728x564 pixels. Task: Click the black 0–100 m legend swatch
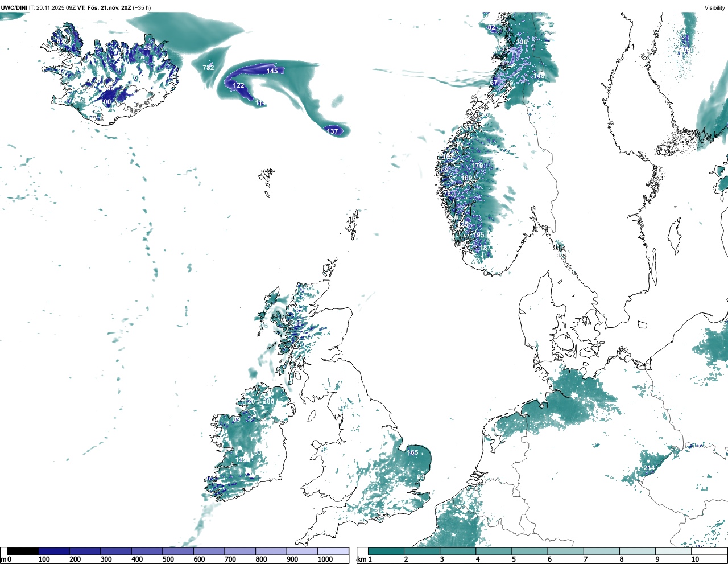[x=23, y=551]
